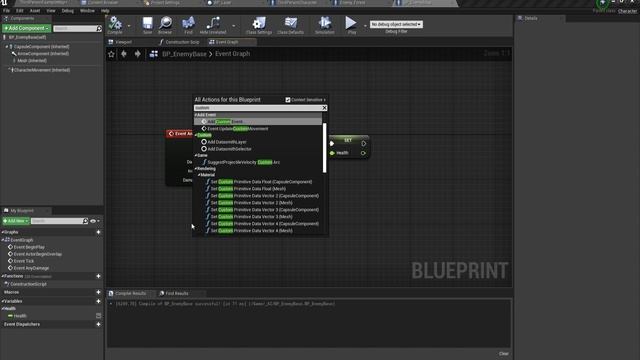Click the magnifier in the My Blueprint search box
This screenshot has width=640, height=360.
(x=85, y=221)
